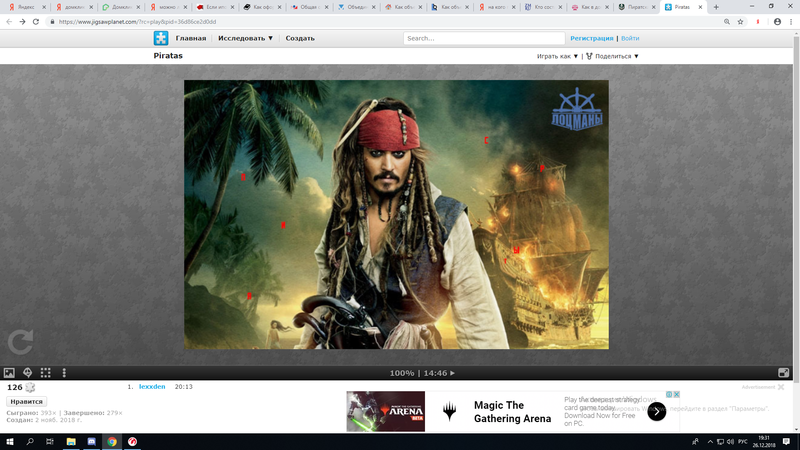Click the completed puzzle image
Viewport: 800px width, 450px height.
[x=396, y=214]
